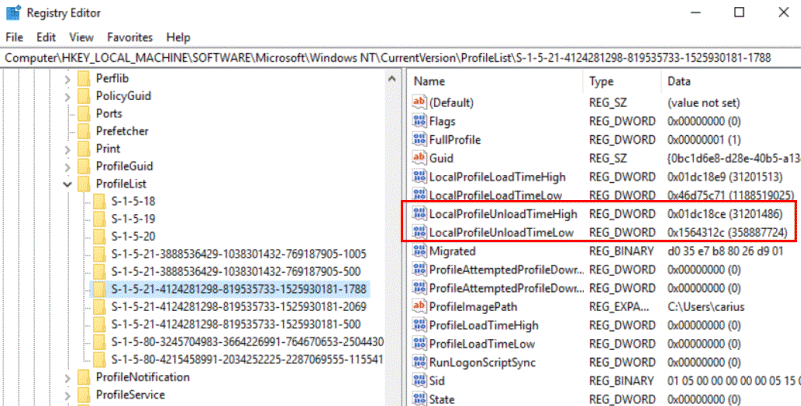Expand the Perflib tree node
This screenshot has height=406, width=801.
pyautogui.click(x=66, y=78)
